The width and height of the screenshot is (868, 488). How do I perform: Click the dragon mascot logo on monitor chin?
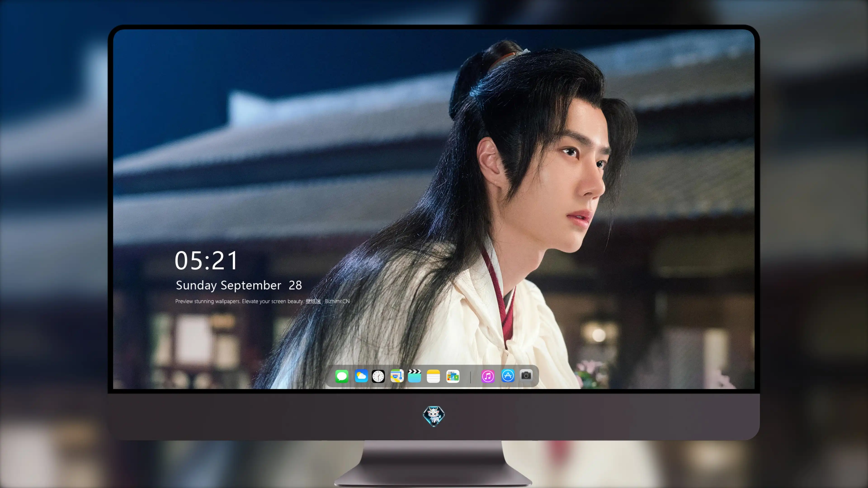pyautogui.click(x=434, y=416)
